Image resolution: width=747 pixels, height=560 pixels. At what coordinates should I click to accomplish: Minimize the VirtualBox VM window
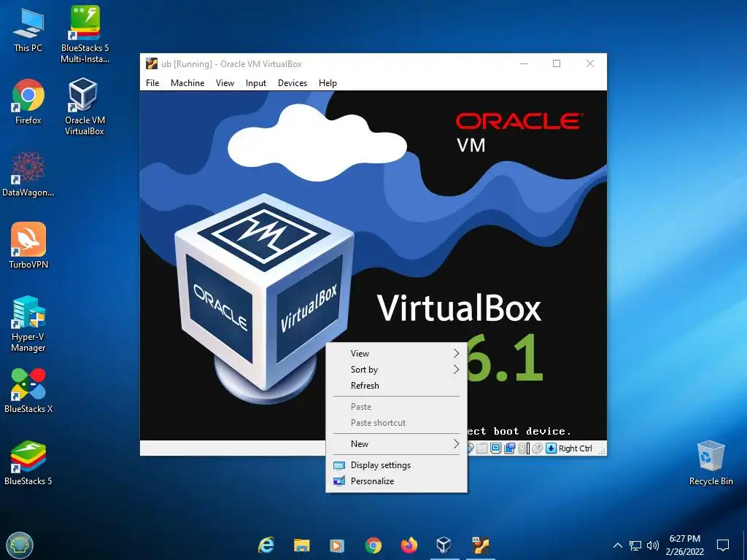click(x=524, y=64)
